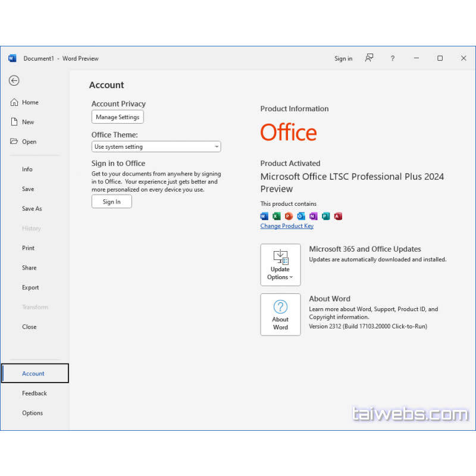Click the Sign In button

[x=111, y=201]
